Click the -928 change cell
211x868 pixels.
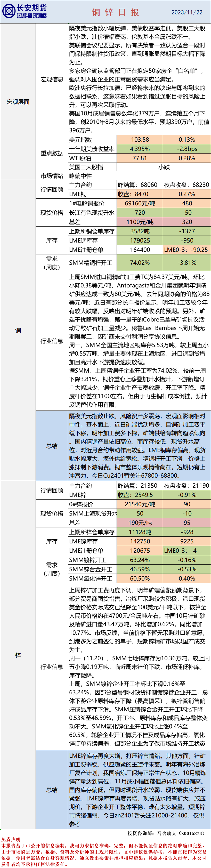pos(187,532)
